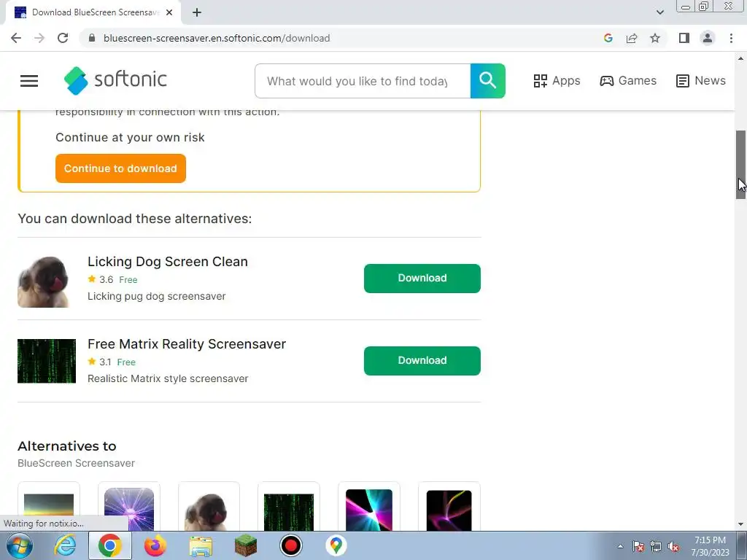
Task: Click Continue to download button
Action: pos(120,168)
